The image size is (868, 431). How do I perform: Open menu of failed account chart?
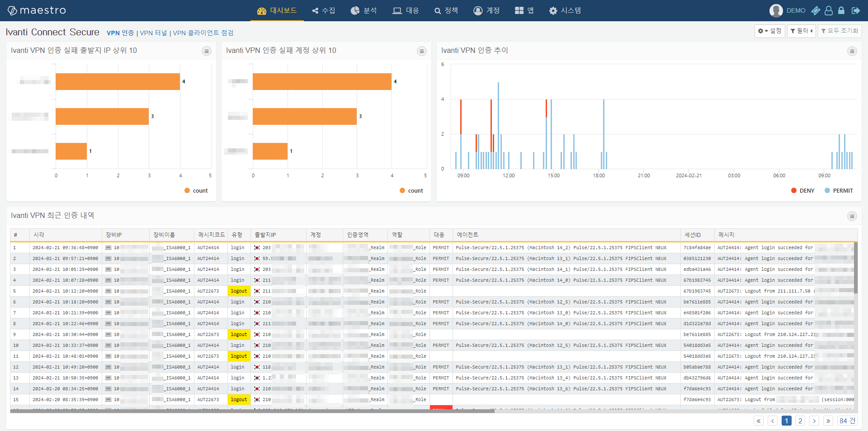point(422,51)
